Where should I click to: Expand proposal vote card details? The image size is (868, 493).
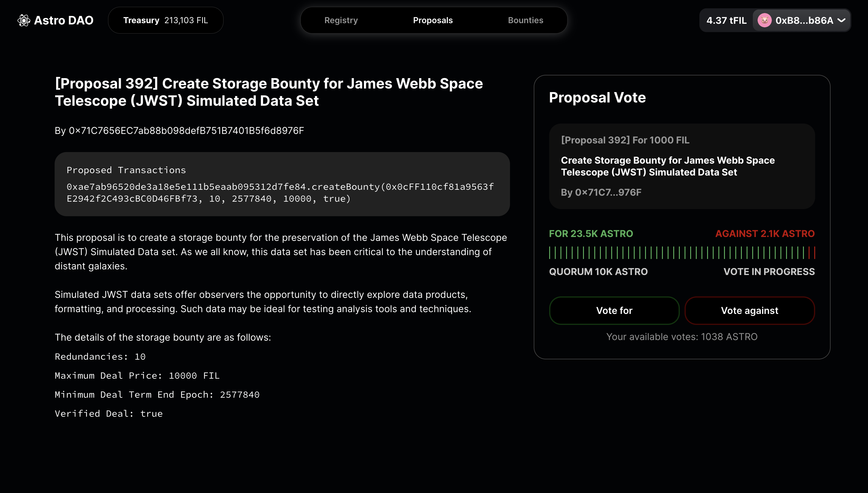pos(681,166)
